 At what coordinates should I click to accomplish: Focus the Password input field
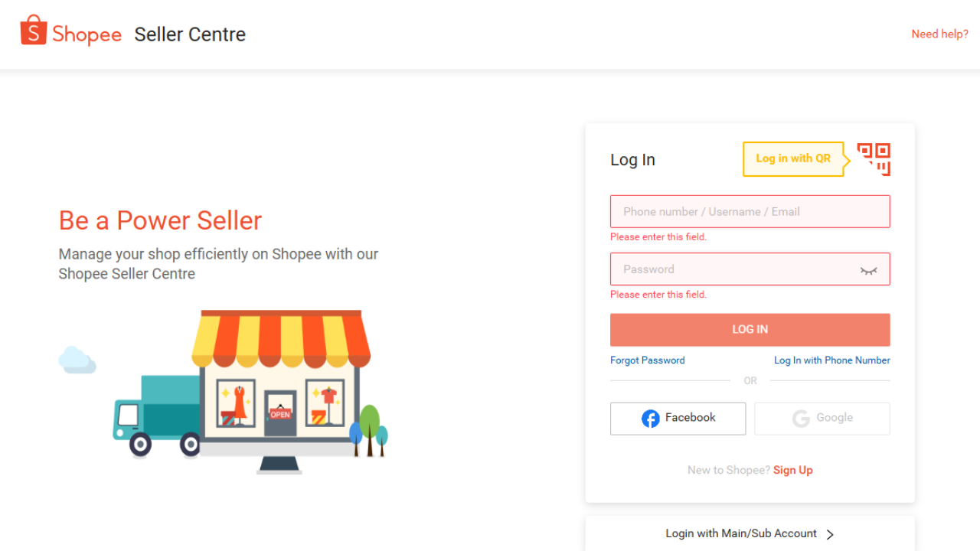tap(750, 269)
